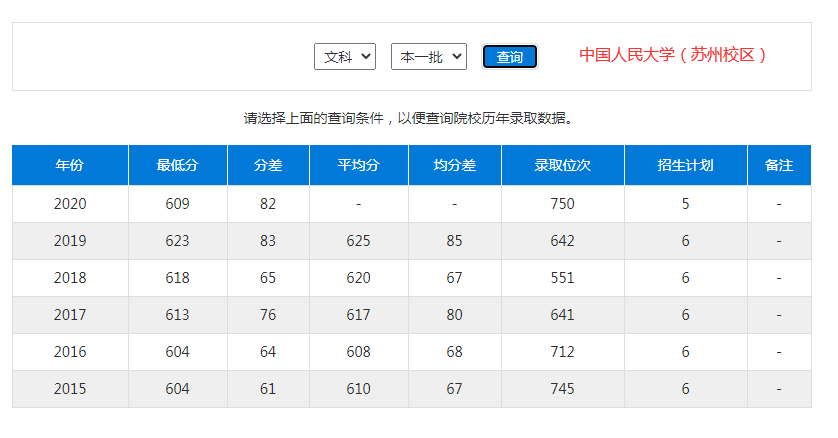Click minimum score 623 for 2019
Viewport: 838px width, 438px height.
pos(177,241)
